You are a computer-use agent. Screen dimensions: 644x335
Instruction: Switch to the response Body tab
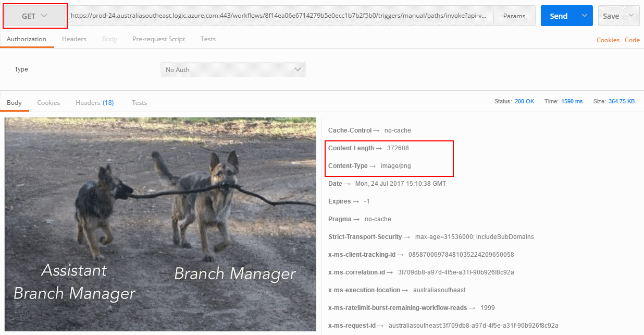[x=14, y=103]
